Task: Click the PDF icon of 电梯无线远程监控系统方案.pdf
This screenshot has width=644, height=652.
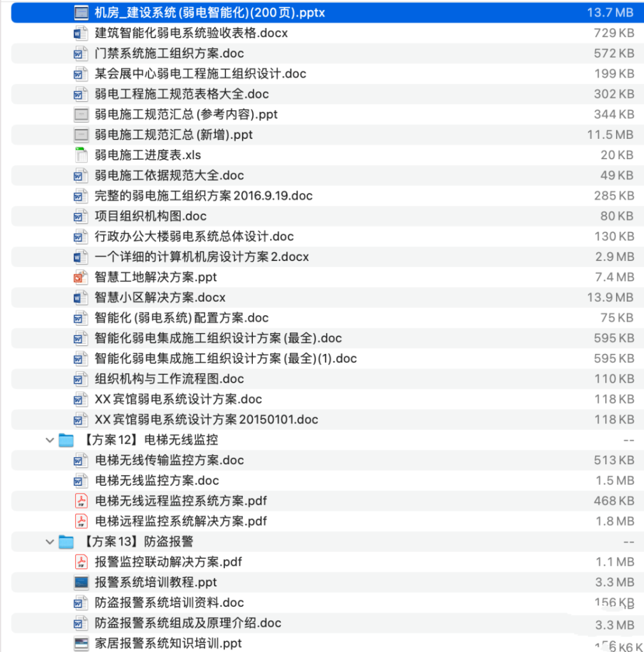Action: [x=81, y=500]
